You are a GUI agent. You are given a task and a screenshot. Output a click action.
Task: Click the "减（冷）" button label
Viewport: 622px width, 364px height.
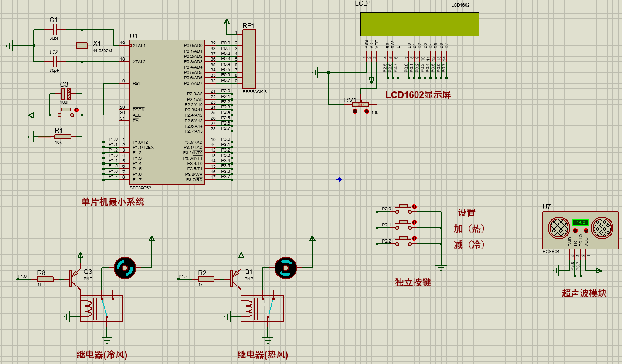(x=469, y=245)
